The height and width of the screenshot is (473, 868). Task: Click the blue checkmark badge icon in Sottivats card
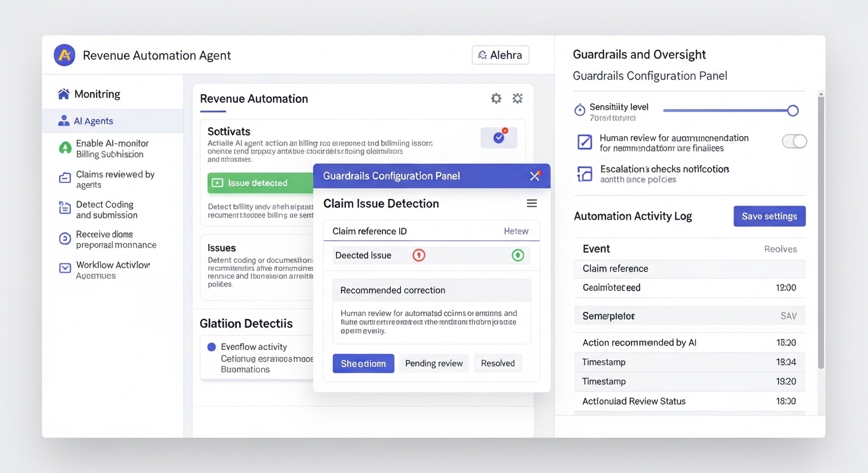[x=499, y=138]
